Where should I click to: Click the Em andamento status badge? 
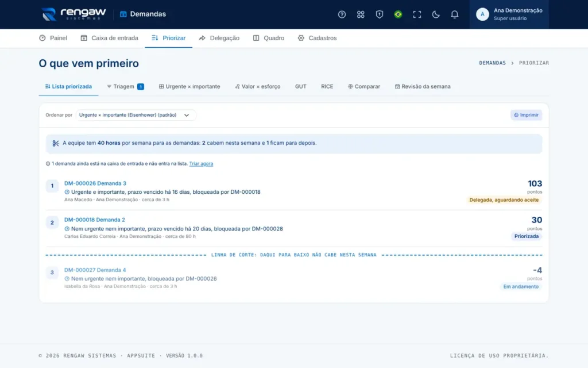coord(520,286)
